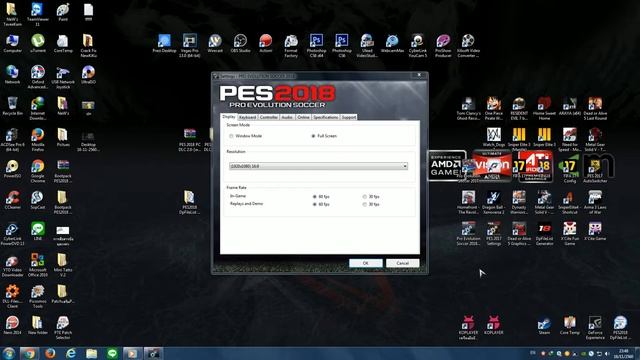The width and height of the screenshot is (640, 360).
Task: Launch Mozilla Firefox desktop shortcut
Action: [38, 140]
